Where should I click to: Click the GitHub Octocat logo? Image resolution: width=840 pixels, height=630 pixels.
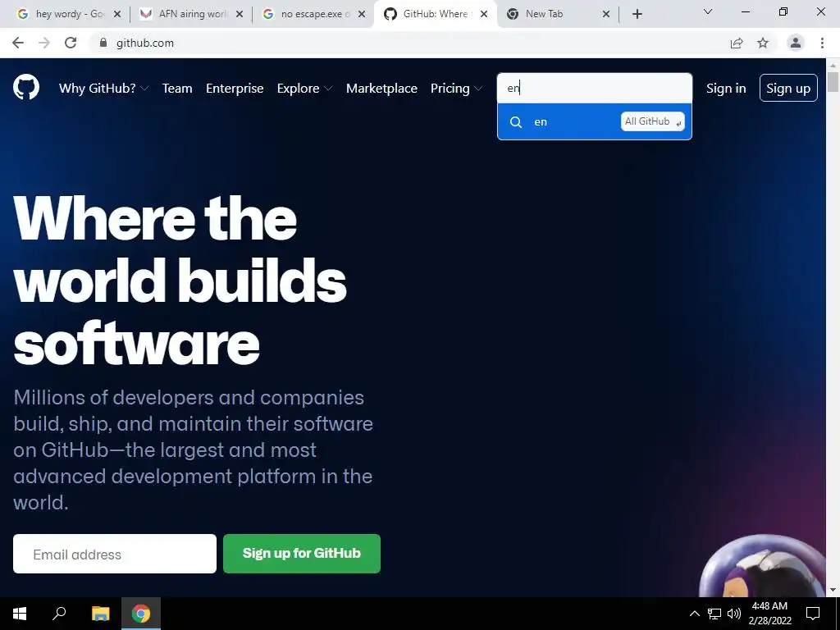coord(26,88)
